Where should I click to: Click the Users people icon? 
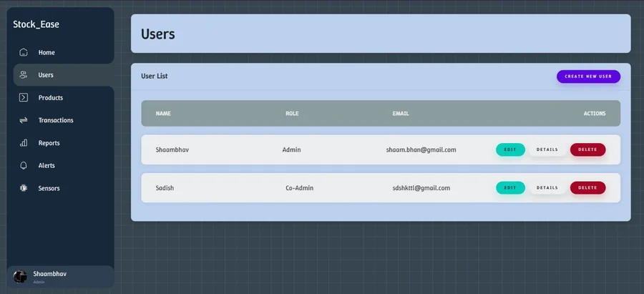(x=24, y=75)
